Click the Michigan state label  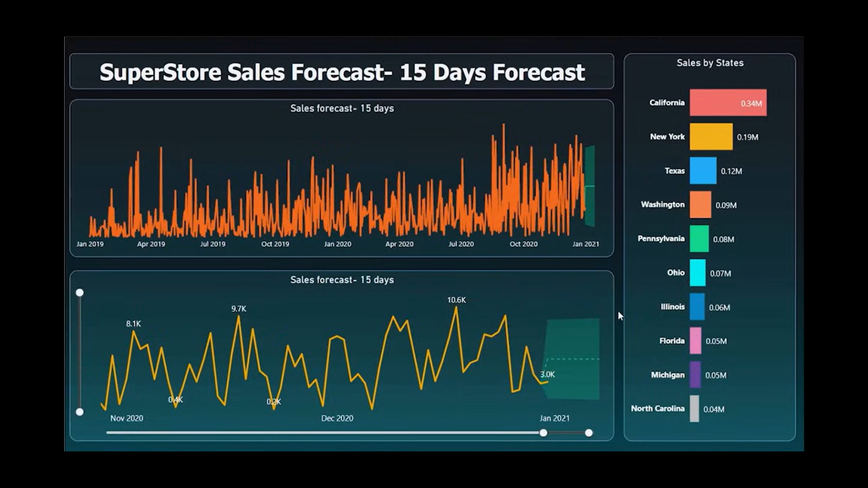(668, 375)
